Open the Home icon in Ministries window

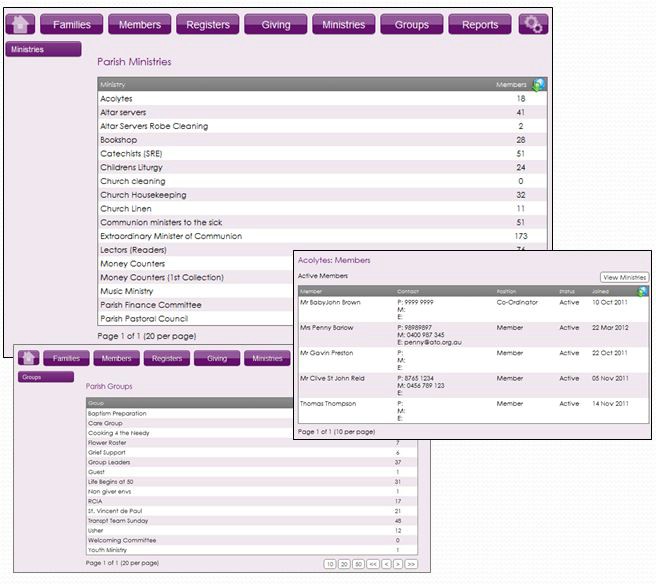[x=20, y=24]
